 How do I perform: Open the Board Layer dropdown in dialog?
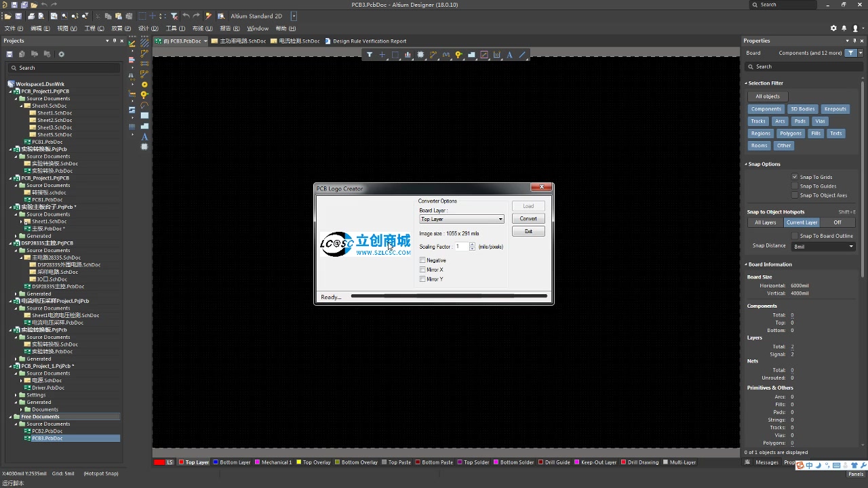tap(461, 219)
